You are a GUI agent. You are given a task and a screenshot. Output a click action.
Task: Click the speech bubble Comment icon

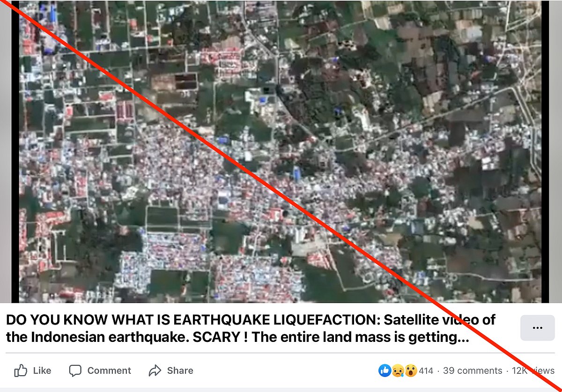(76, 370)
